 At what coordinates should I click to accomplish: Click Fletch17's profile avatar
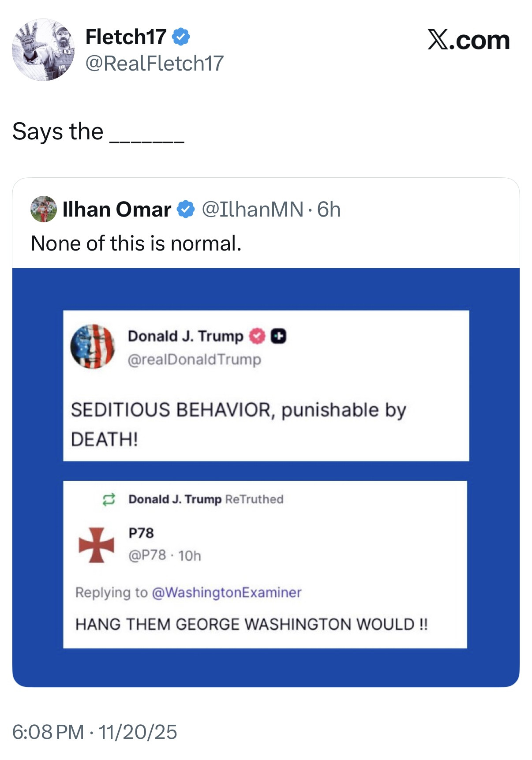43,50
